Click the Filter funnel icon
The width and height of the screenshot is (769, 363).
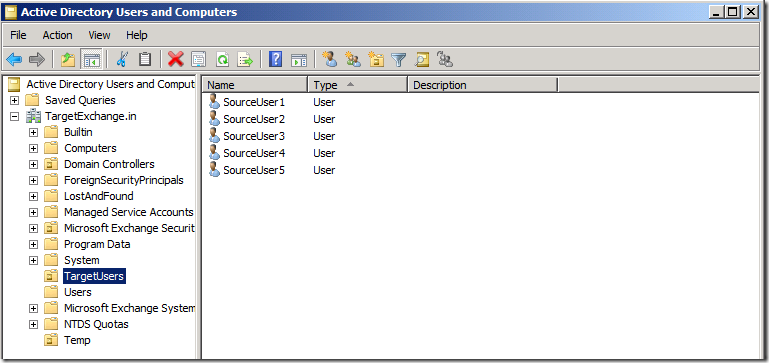[x=399, y=60]
